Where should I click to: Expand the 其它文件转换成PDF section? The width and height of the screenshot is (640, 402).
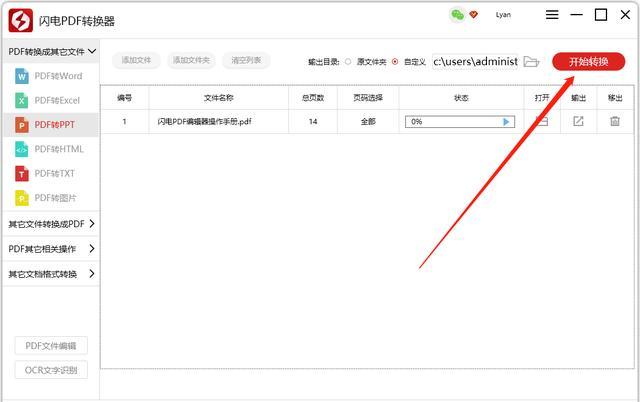click(51, 224)
